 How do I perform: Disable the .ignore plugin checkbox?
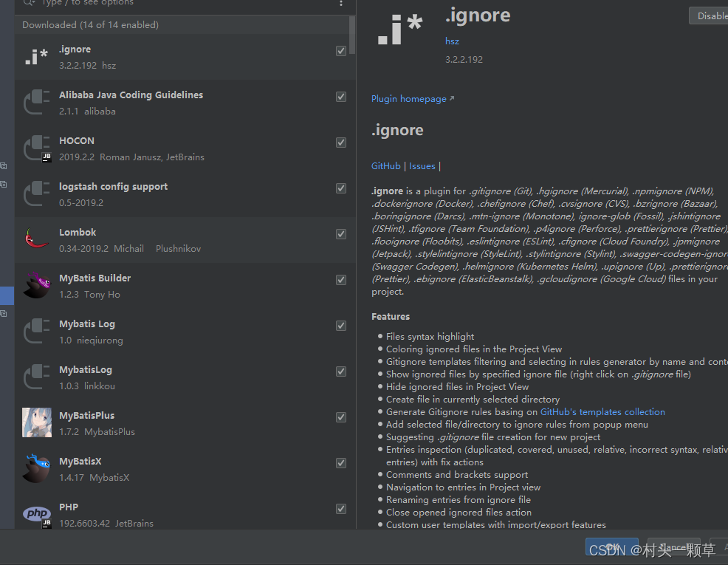pyautogui.click(x=341, y=51)
